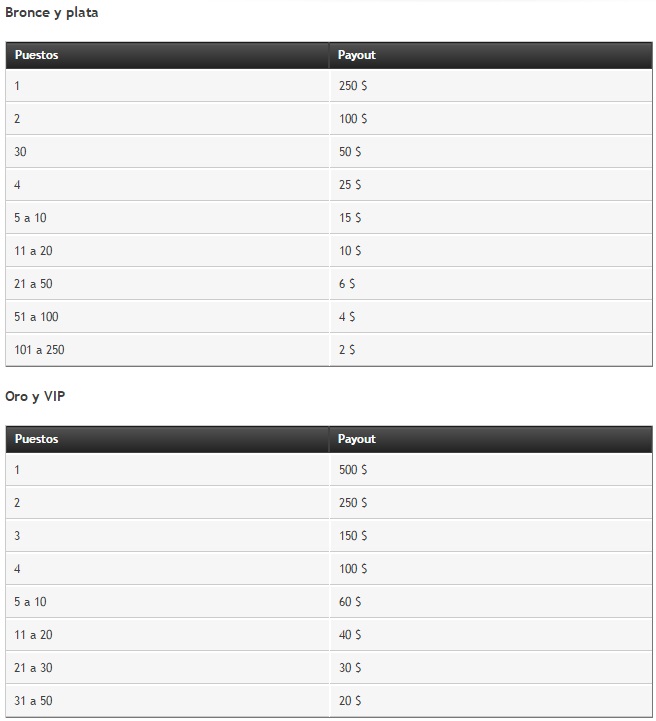
Task: Click the 500 $ payout cell
Action: (x=353, y=470)
